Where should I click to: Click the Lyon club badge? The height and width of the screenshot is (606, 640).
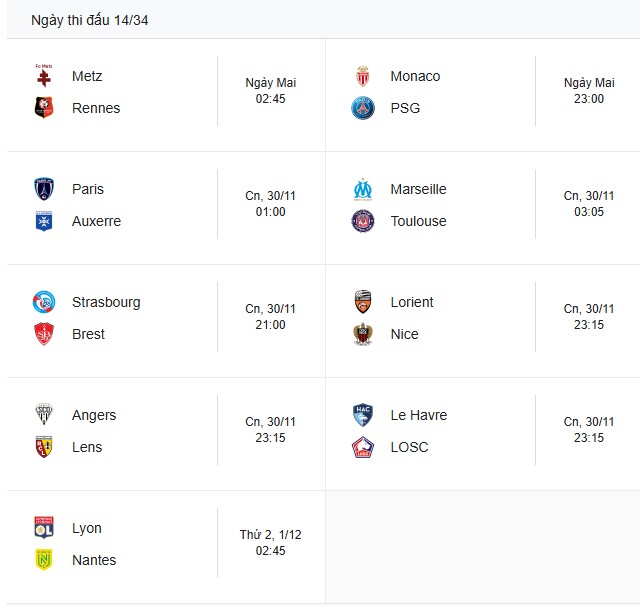43,528
